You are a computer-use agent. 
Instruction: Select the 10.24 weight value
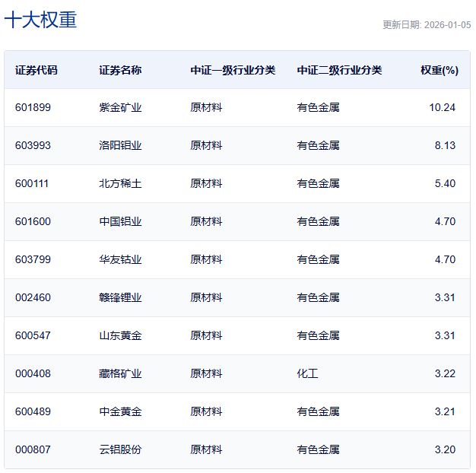442,107
